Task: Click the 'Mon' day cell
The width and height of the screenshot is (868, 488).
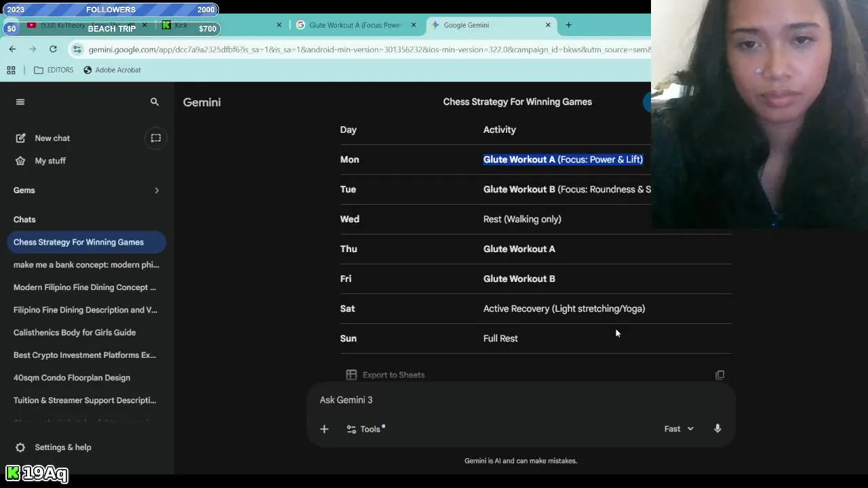Action: pyautogui.click(x=349, y=159)
